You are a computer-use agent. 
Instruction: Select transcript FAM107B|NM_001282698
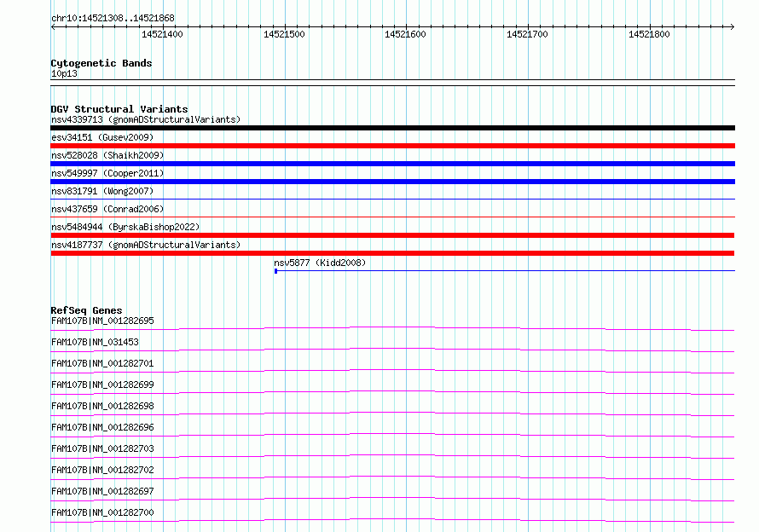102,406
